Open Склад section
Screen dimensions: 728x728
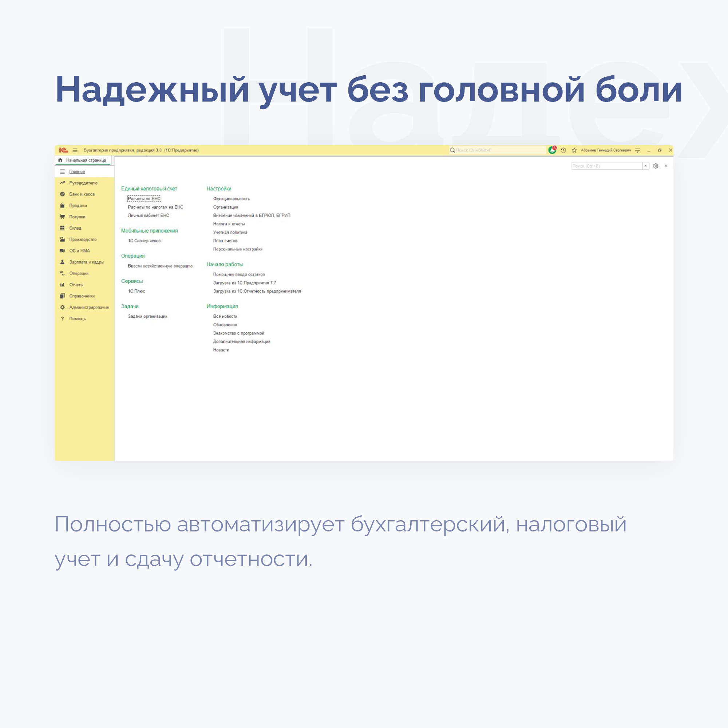coord(84,228)
